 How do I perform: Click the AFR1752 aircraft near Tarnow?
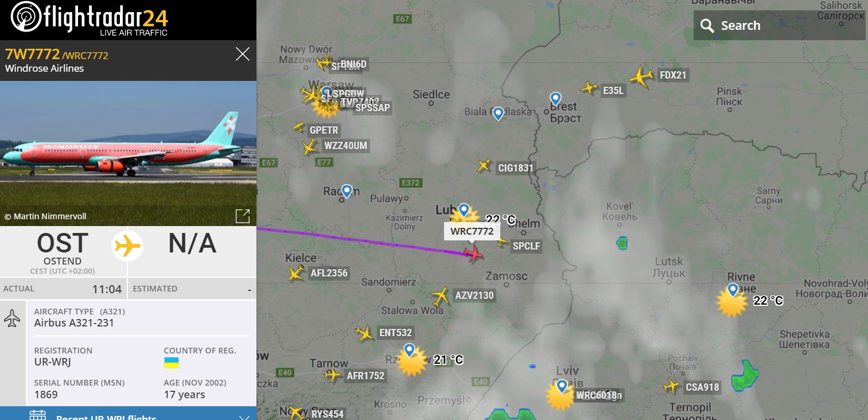[333, 375]
